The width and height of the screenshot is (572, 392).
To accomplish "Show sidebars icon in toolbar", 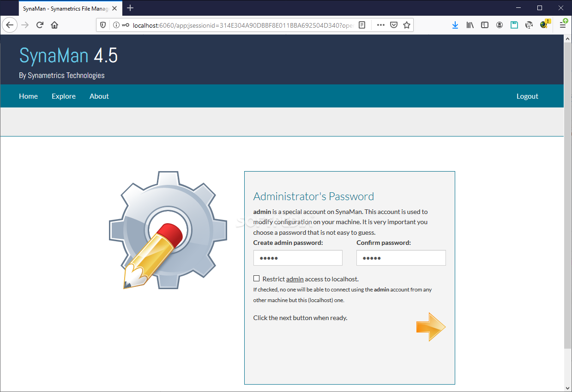I will click(485, 25).
